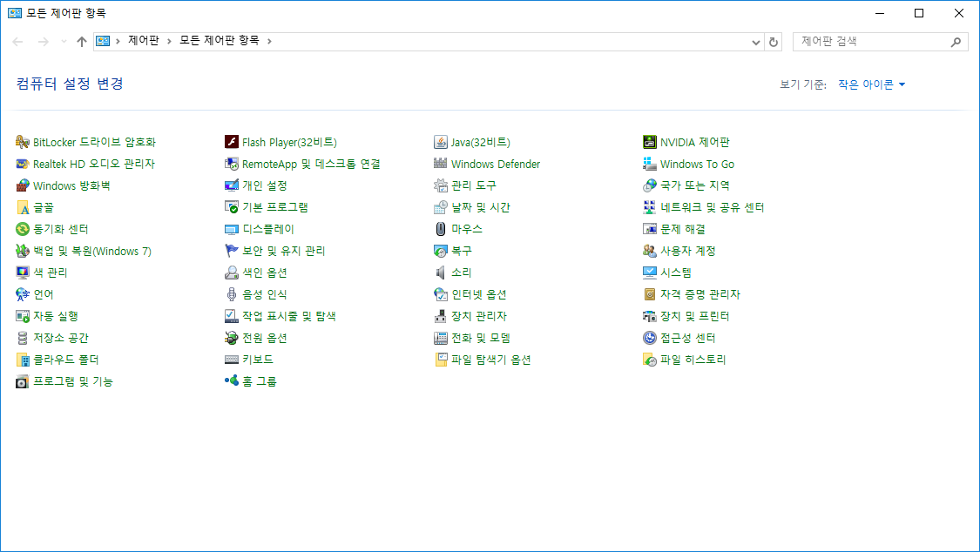Screen dimensions: 980x552
Task: Open the RemoteApp 및 데스크톱 연결 link
Action: tap(311, 165)
